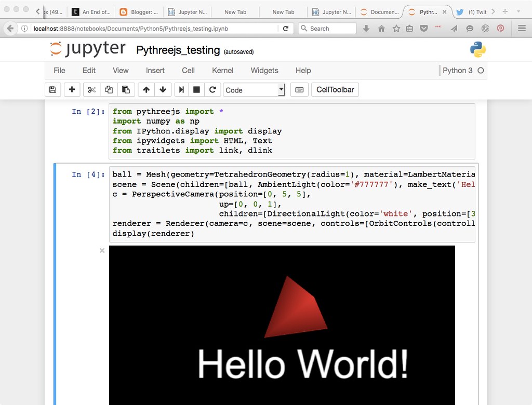Interrupt the kernel with stop icon
The height and width of the screenshot is (405, 532).
coord(197,89)
